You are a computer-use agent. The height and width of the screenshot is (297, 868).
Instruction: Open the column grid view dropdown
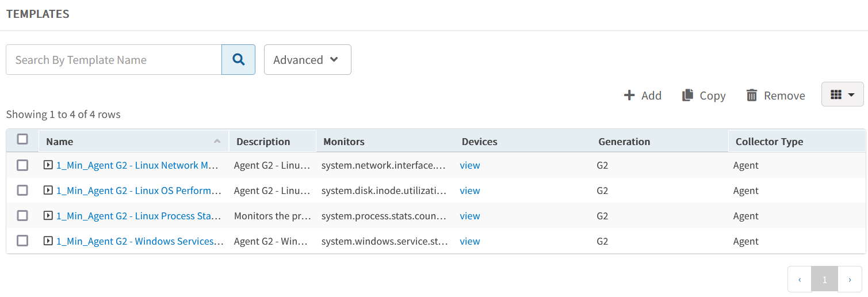(842, 94)
